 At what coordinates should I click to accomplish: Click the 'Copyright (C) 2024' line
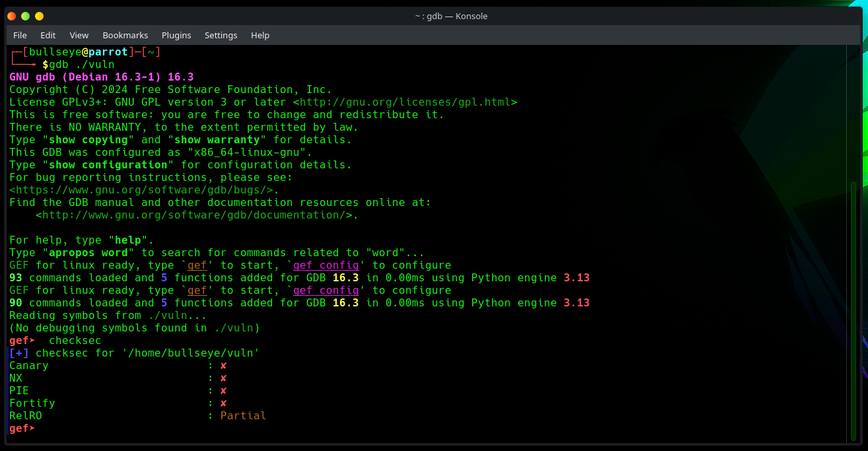tap(171, 90)
